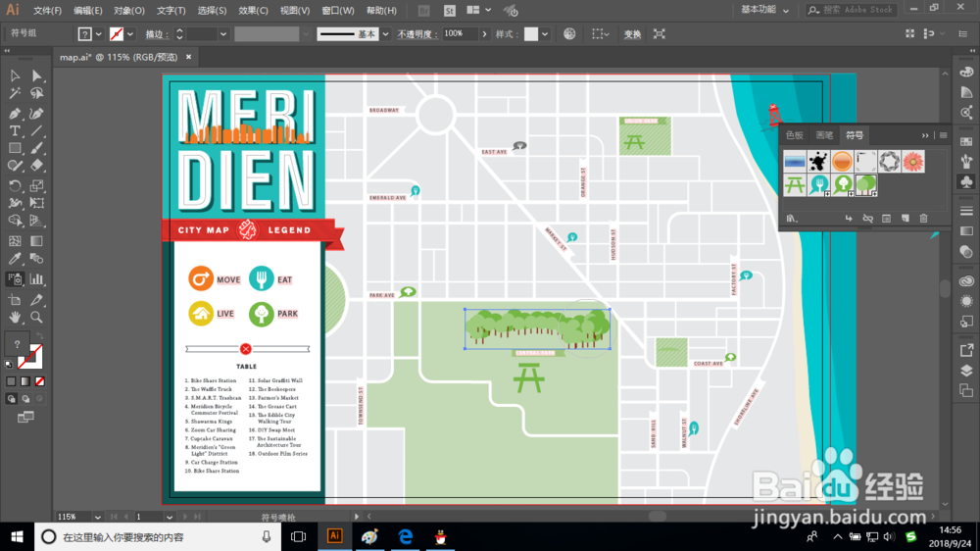
Task: Select the Magic Wand tool
Action: pyautogui.click(x=15, y=93)
